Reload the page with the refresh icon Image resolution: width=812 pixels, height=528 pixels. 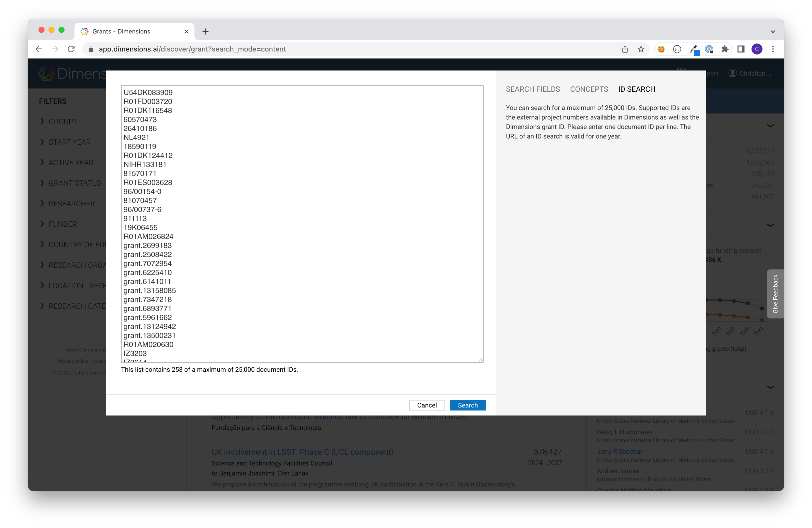[x=71, y=49]
